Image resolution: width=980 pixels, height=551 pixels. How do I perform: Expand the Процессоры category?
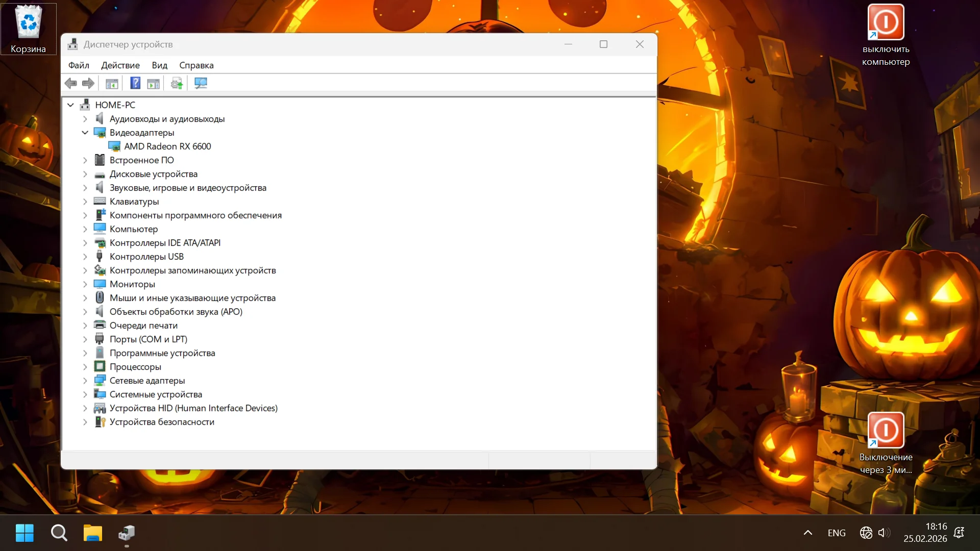click(x=85, y=367)
